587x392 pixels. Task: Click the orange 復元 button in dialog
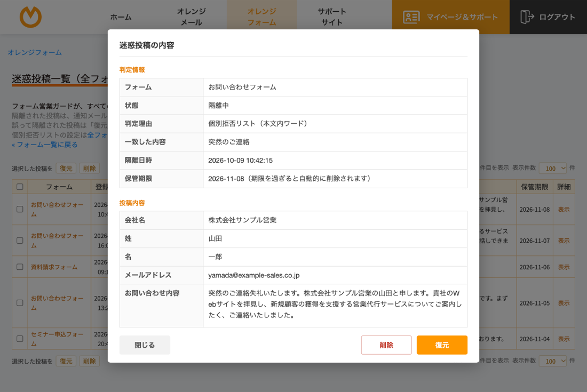pos(442,345)
